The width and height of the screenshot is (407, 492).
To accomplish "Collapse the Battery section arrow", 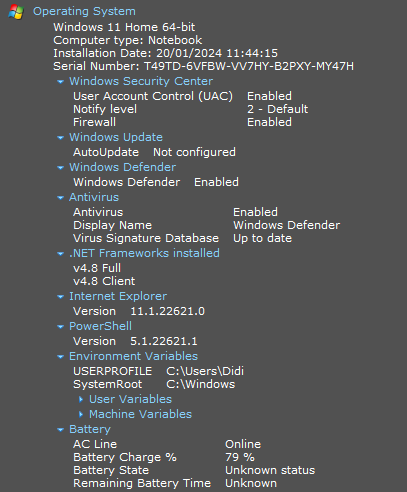I will click(60, 430).
